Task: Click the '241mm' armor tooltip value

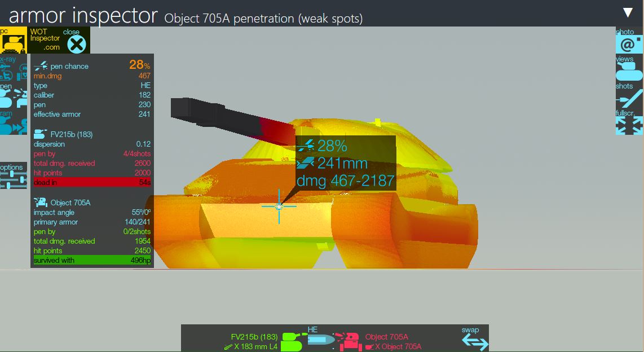Action: pyautogui.click(x=342, y=163)
